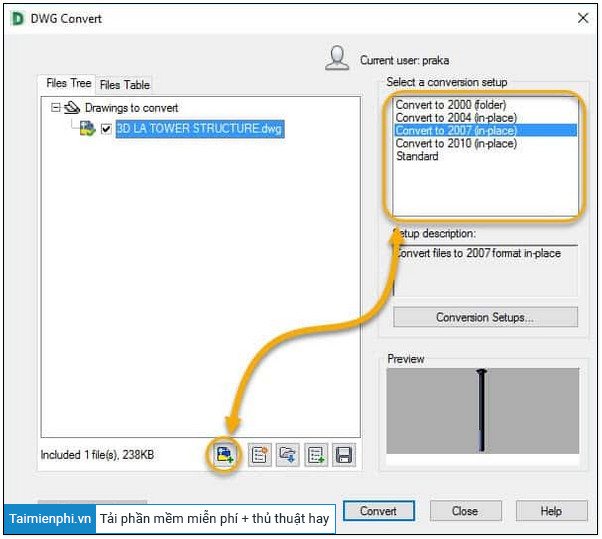Click the Save list floppy icon
This screenshot has height=539, width=602.
[344, 455]
